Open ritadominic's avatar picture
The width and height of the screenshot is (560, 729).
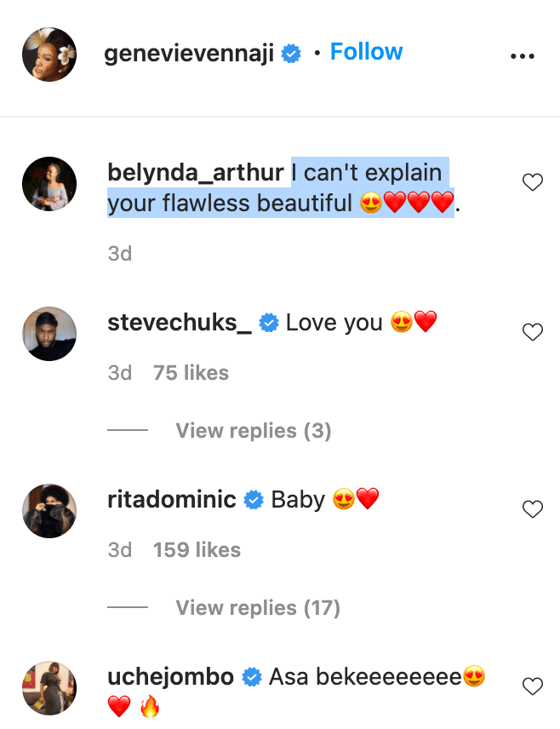49,511
